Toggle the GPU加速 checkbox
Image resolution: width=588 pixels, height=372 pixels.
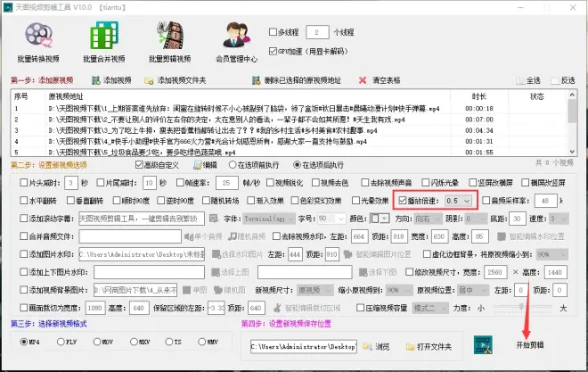point(274,52)
